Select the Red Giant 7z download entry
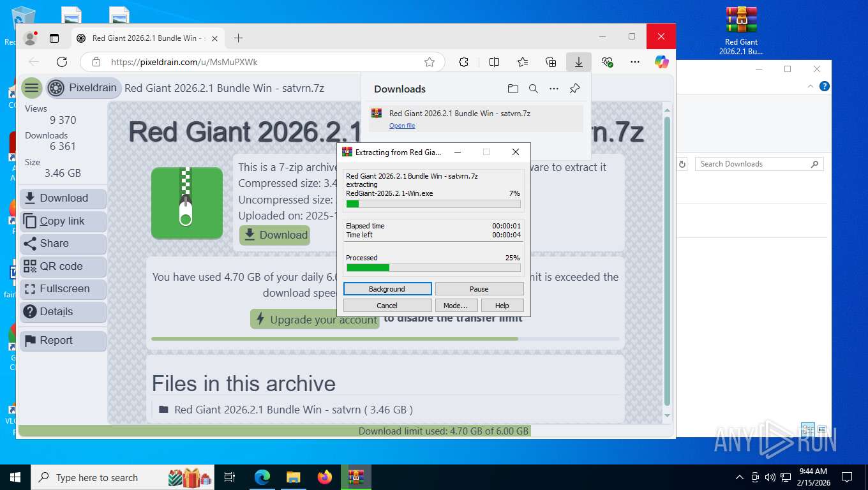Screen dimensions: 868x490 point(476,119)
